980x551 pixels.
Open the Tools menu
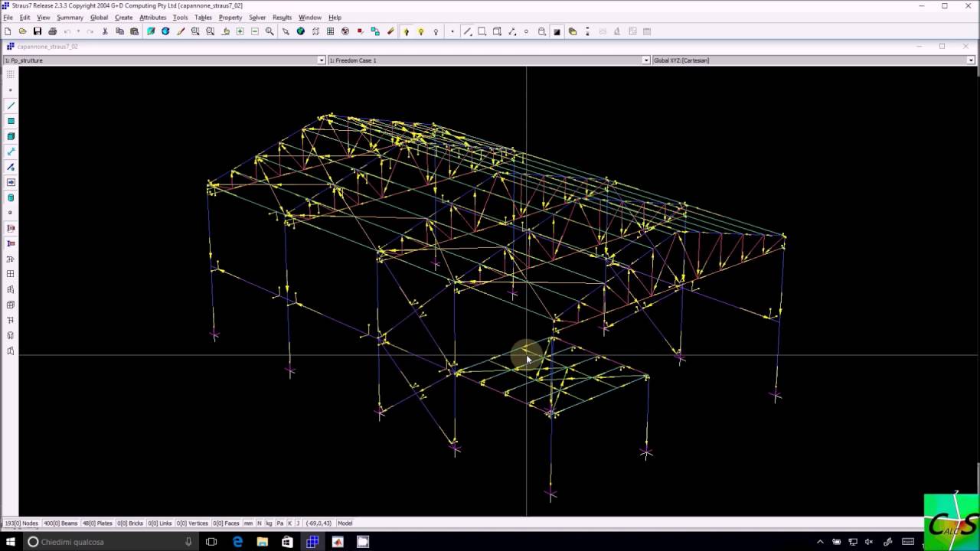pyautogui.click(x=180, y=17)
